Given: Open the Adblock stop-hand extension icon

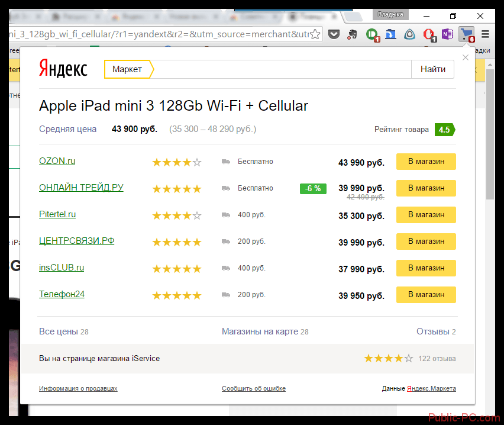Looking at the screenshot, I should (x=428, y=34).
